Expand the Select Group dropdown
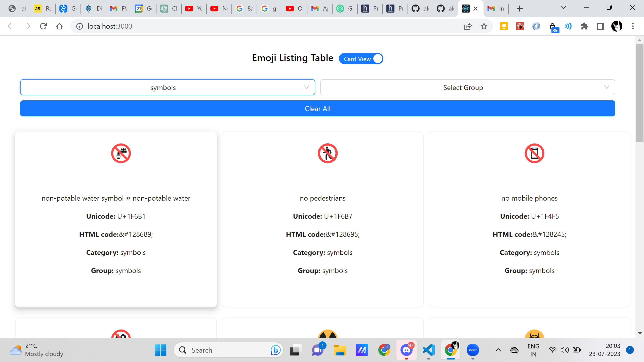The width and height of the screenshot is (644, 362). 467,87
